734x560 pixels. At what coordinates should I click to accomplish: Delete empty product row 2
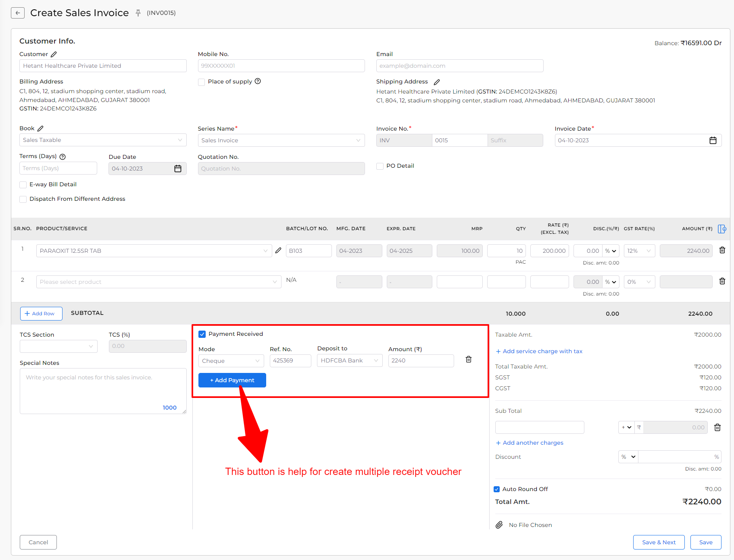(722, 281)
